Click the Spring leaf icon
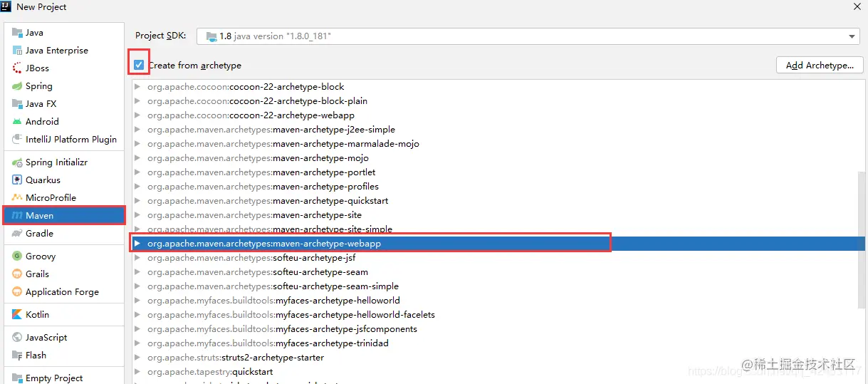 17,86
